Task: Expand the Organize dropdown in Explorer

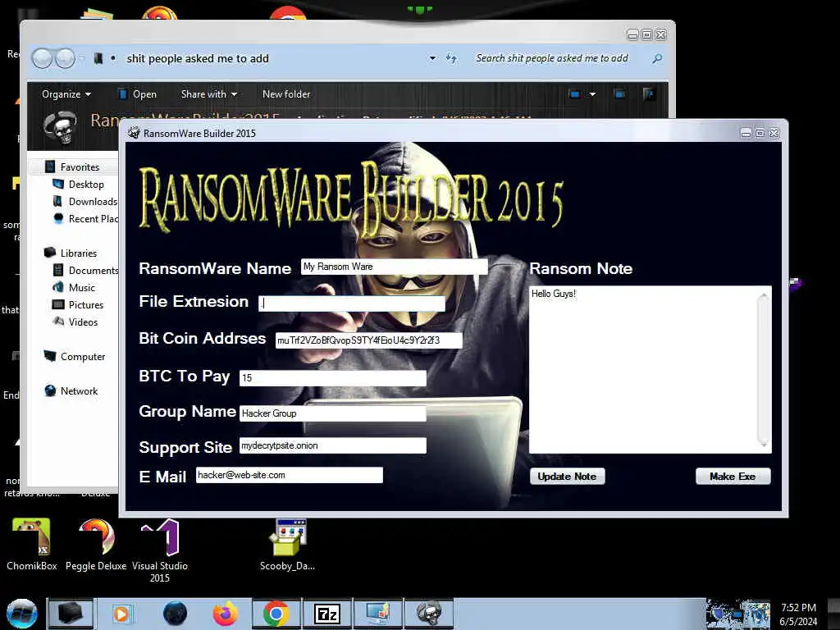Action: pyautogui.click(x=66, y=94)
